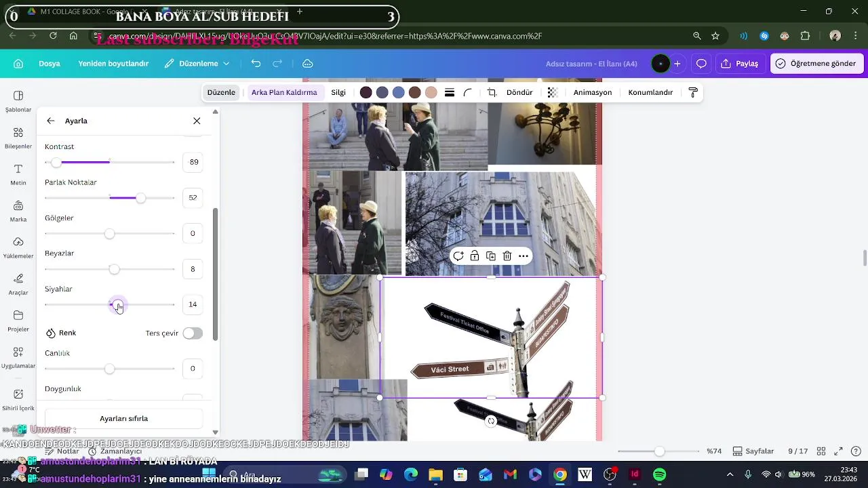Delete the selected image with trash icon
The width and height of the screenshot is (868, 488).
point(507,256)
